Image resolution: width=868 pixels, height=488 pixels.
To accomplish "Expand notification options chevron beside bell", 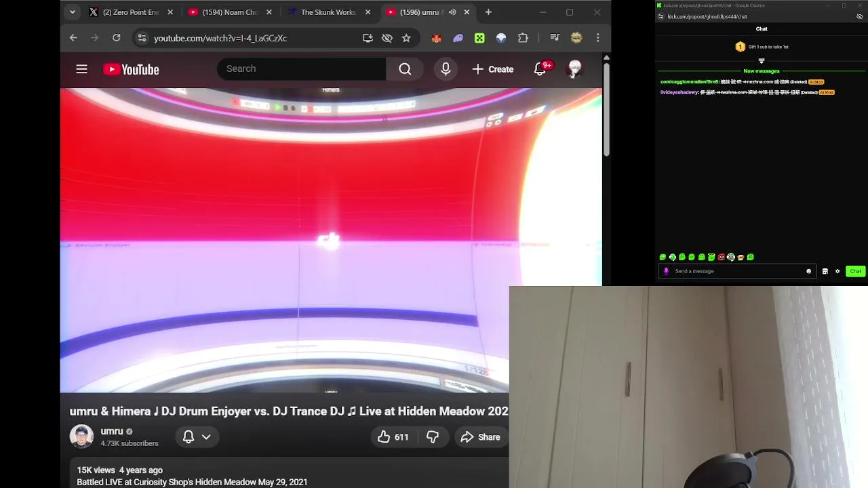I will tap(206, 437).
